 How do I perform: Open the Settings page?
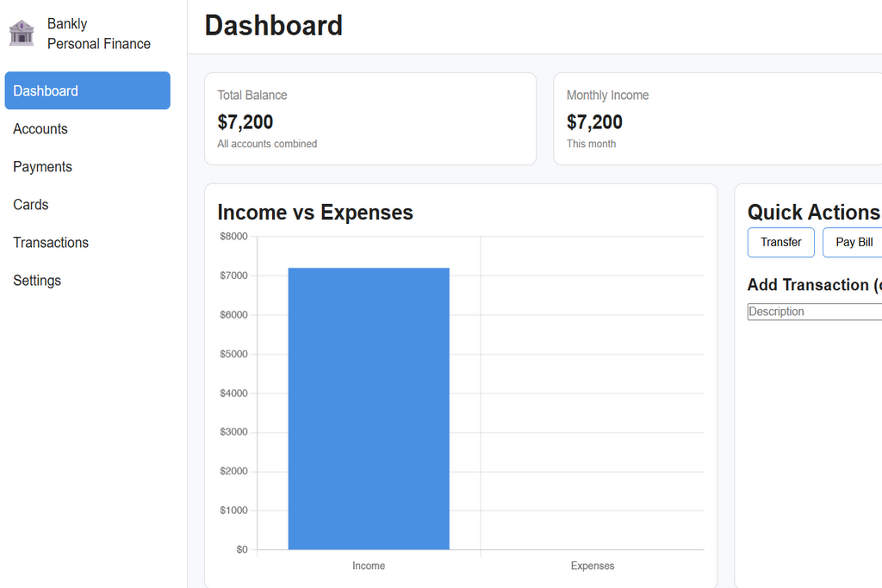click(x=37, y=280)
